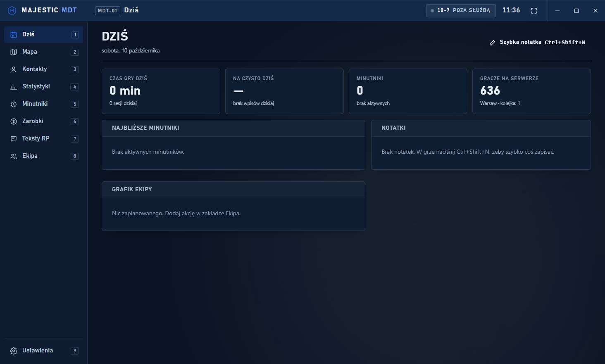Click the gear icon beside Ustawienia

click(x=14, y=351)
